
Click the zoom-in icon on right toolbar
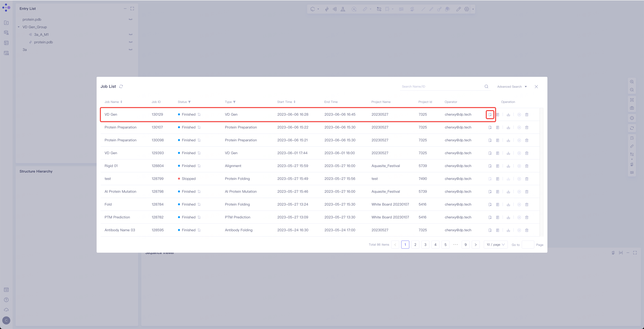coord(632,82)
